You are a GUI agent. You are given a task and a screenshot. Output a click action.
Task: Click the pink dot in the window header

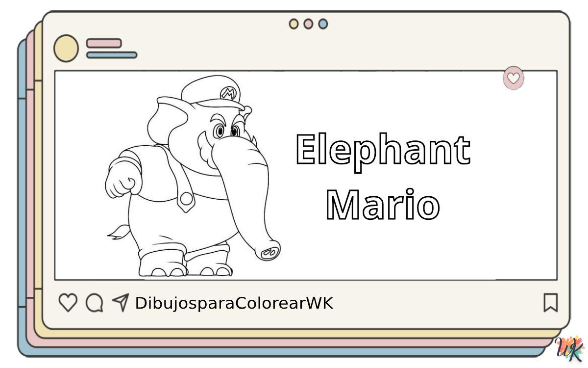(x=308, y=24)
